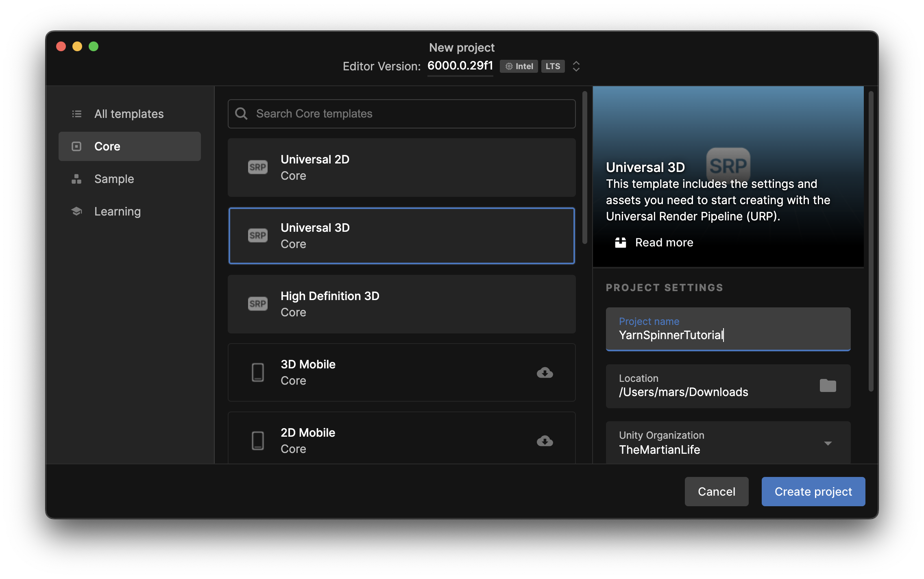Open the All templates category
Screen dimensions: 924x579
click(130, 114)
